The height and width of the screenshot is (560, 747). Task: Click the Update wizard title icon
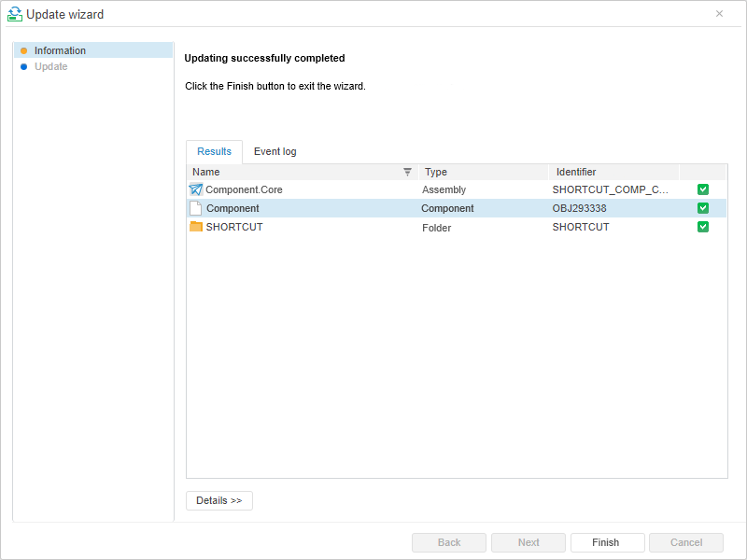click(15, 14)
